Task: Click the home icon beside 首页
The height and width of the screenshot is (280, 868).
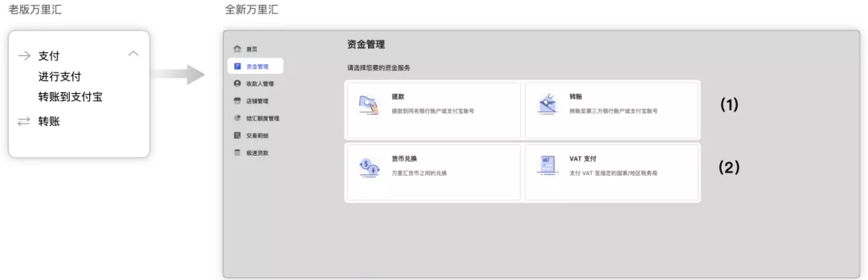Action: [237, 49]
